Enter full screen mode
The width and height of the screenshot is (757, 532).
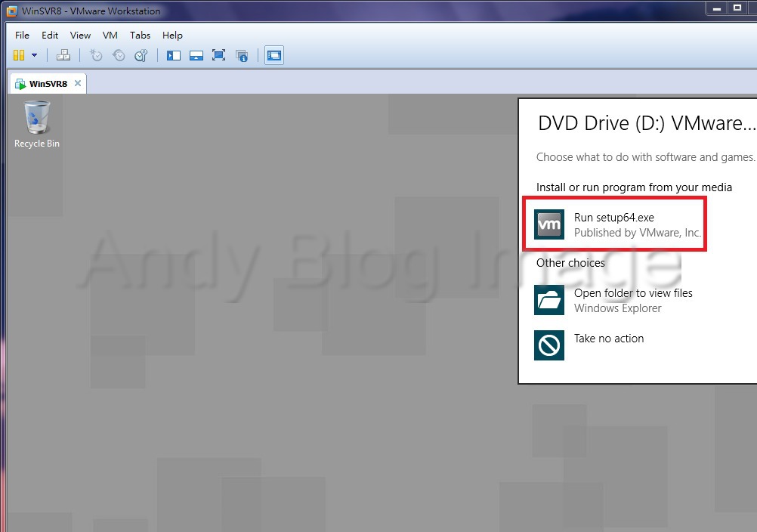218,55
